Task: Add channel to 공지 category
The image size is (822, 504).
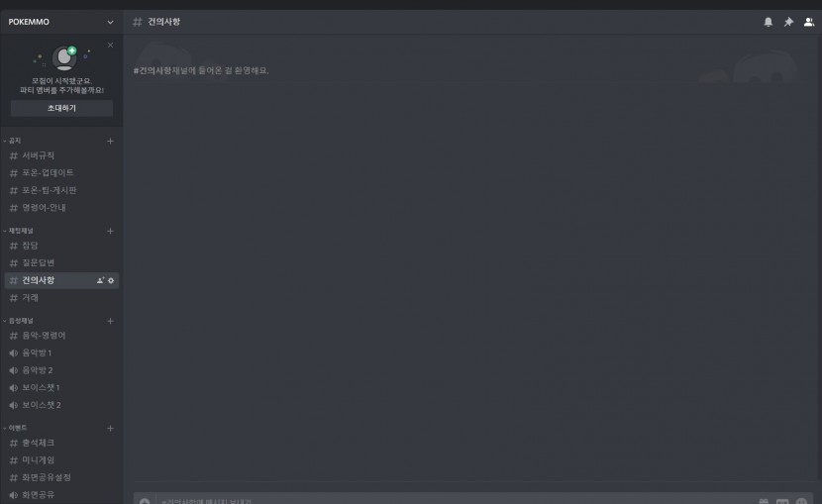Action: click(110, 141)
